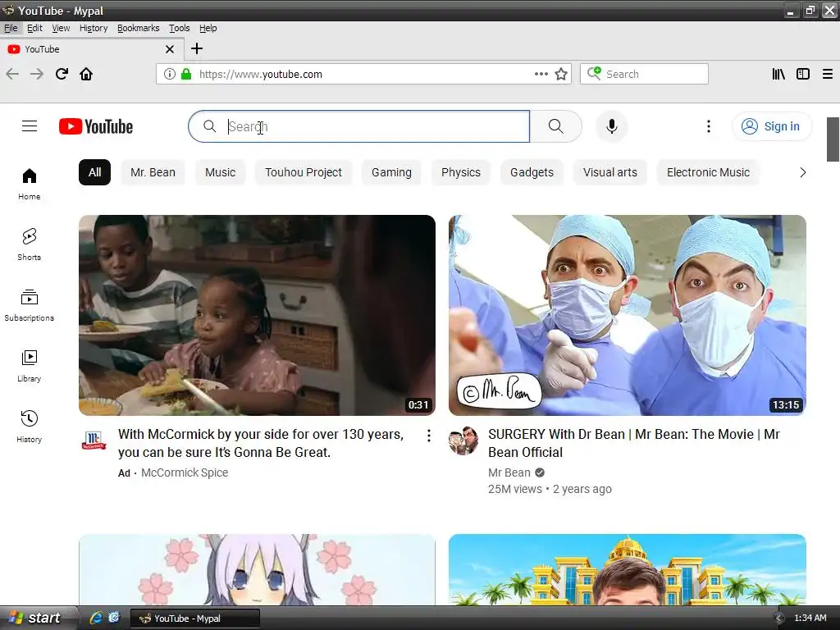
Task: Open History in the sidebar
Action: (x=30, y=426)
